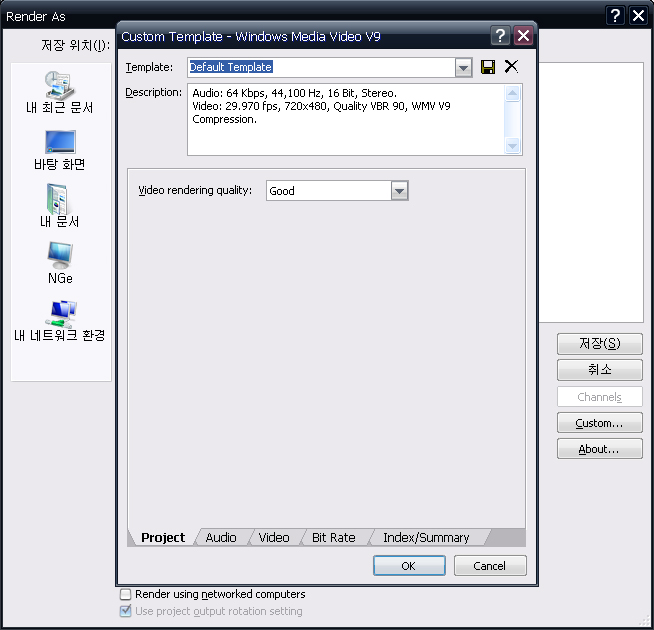
Task: Close the Render As window
Action: 639,16
